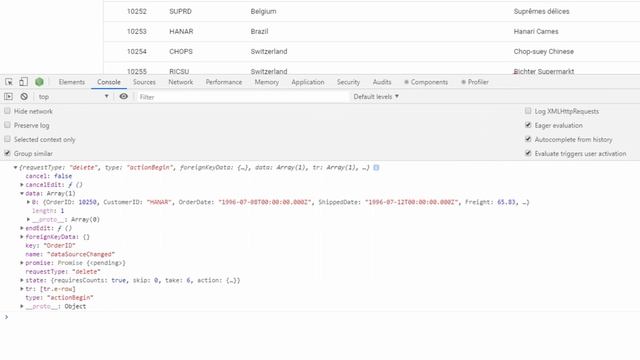Viewport: 640px width, 360px height.
Task: Open the Network tab
Action: click(x=181, y=82)
